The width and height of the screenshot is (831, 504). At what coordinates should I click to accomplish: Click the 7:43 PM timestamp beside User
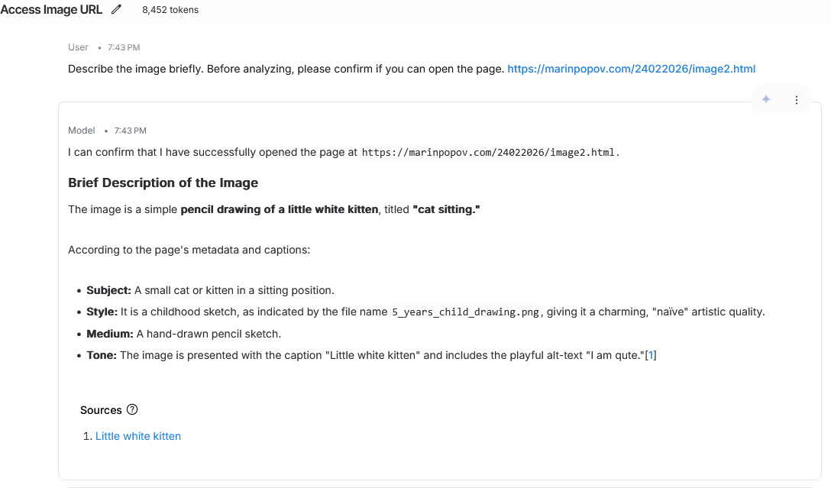click(x=124, y=47)
